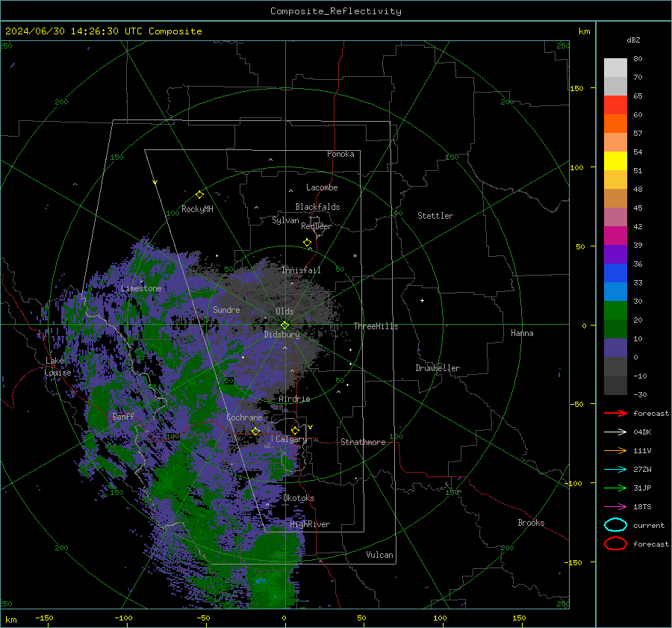The width and height of the screenshot is (672, 628).
Task: Click the HighRiver town label
Action: 310,524
